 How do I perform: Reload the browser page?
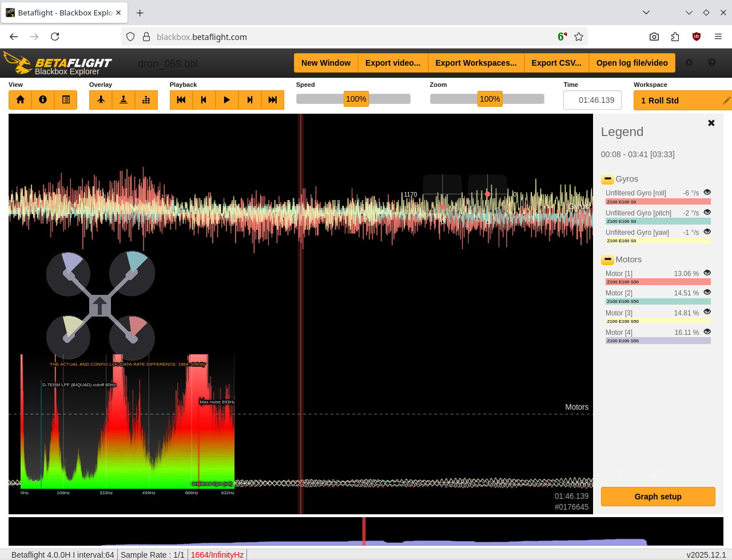click(x=55, y=37)
